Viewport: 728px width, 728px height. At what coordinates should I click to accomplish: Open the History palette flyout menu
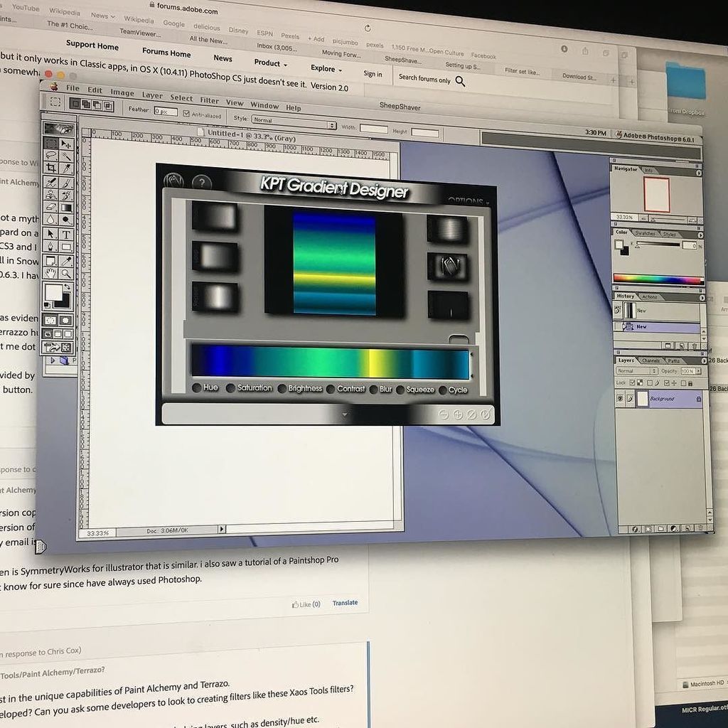click(702, 298)
